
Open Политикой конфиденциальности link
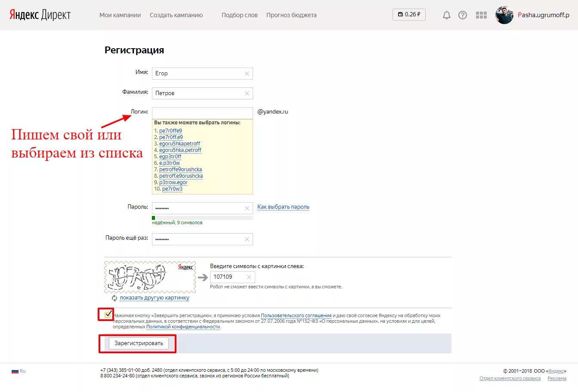click(183, 327)
